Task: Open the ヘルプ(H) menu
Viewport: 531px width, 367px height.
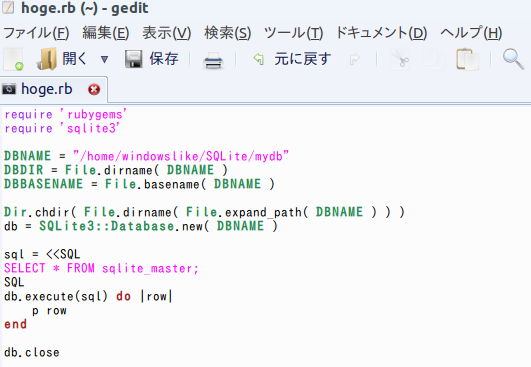Action: coord(471,33)
